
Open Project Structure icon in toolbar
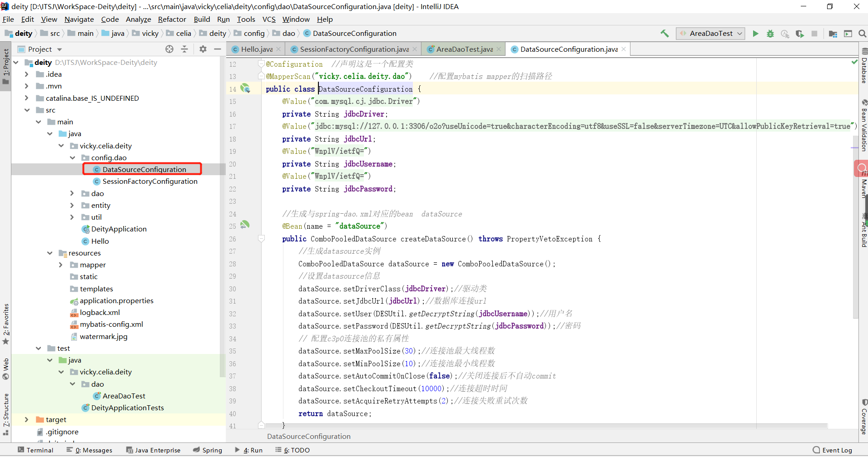833,33
